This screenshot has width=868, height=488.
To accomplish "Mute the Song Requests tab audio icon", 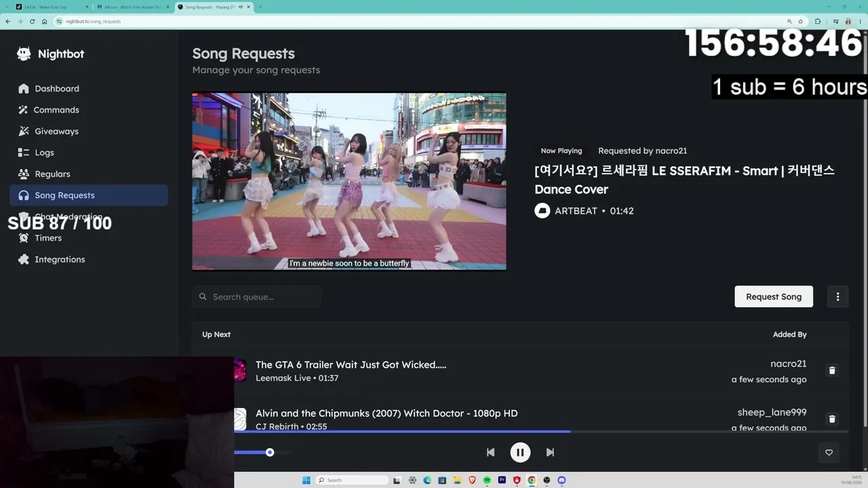I will click(240, 7).
